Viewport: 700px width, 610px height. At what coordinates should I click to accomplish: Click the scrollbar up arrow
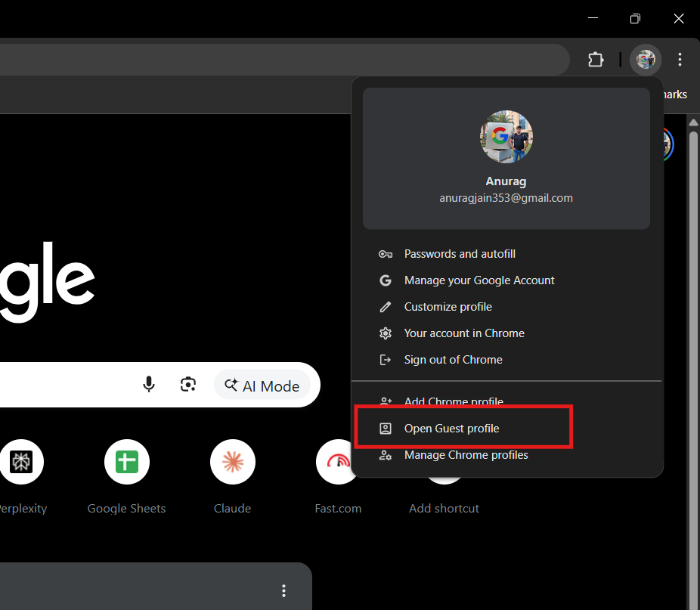tap(693, 122)
